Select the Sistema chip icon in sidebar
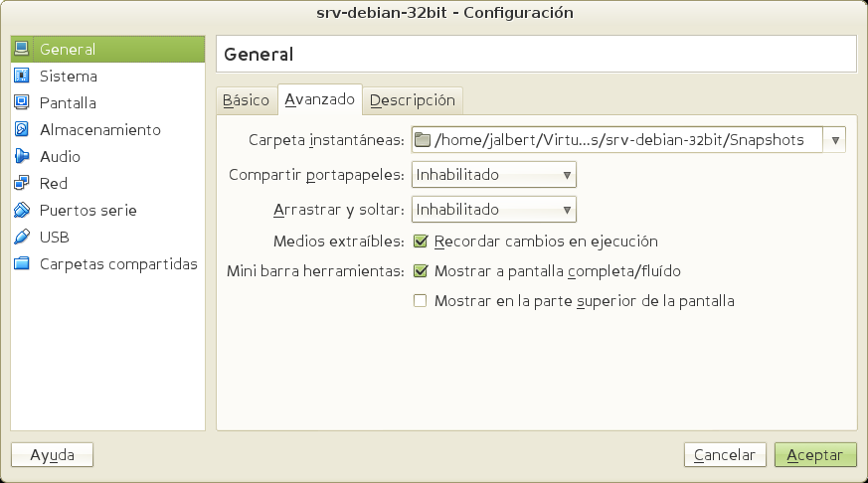This screenshot has width=868, height=483. click(x=22, y=77)
